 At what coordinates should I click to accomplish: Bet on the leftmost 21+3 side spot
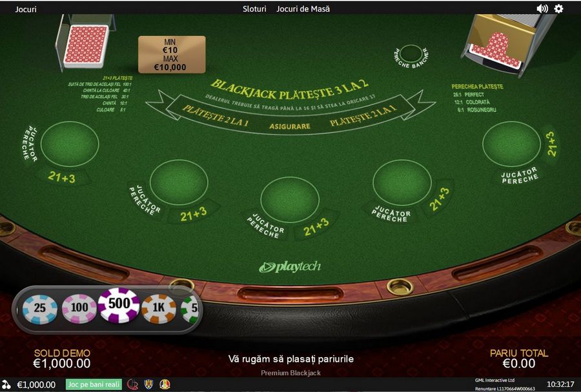pos(61,177)
